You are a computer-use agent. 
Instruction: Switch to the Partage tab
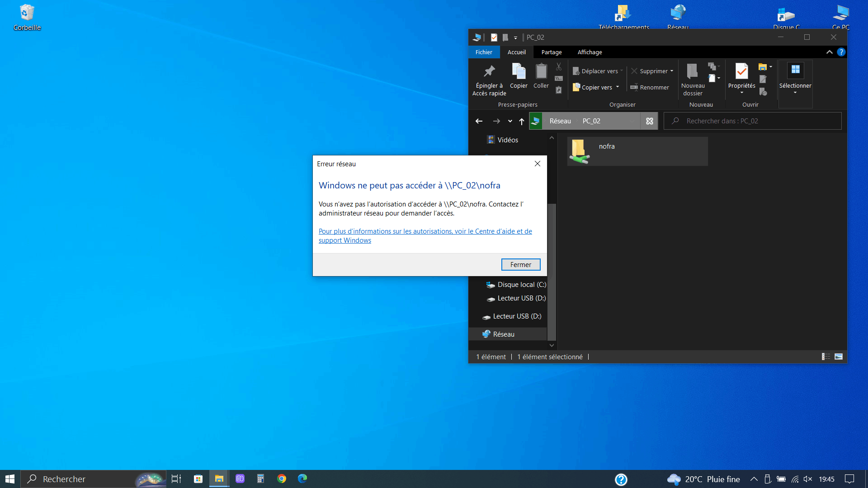tap(552, 52)
